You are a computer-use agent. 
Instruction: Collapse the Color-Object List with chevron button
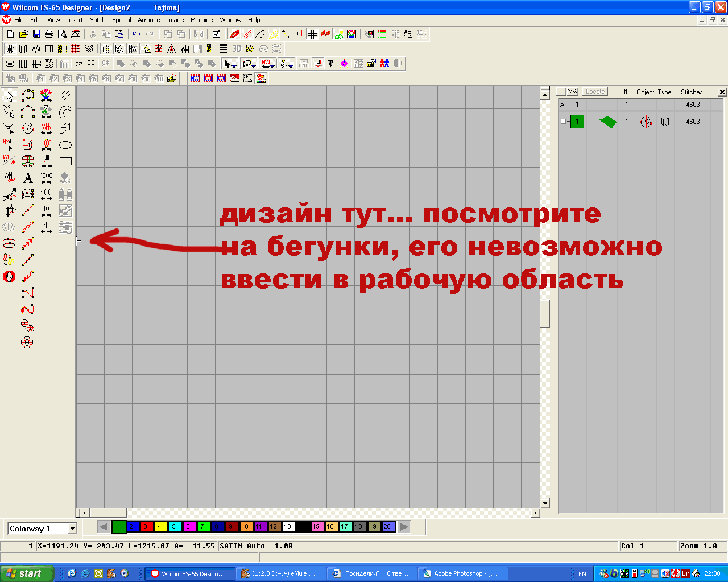tap(573, 92)
